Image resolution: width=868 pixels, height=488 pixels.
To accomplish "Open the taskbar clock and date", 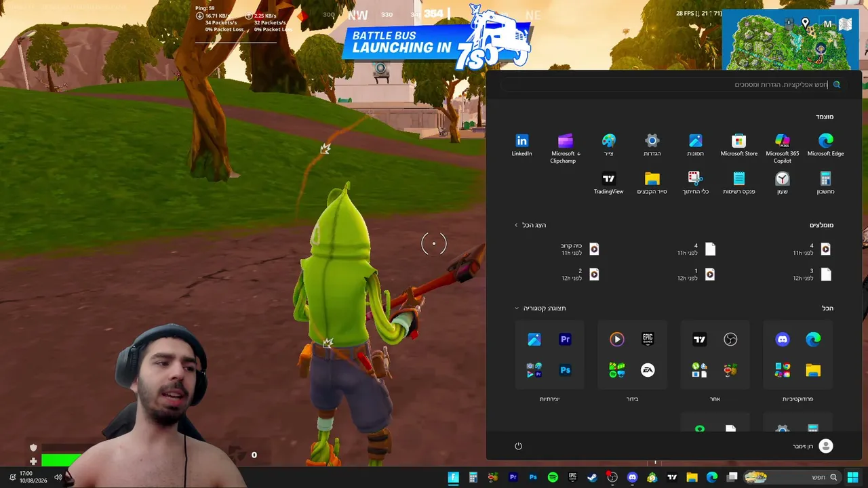I will coord(33,477).
